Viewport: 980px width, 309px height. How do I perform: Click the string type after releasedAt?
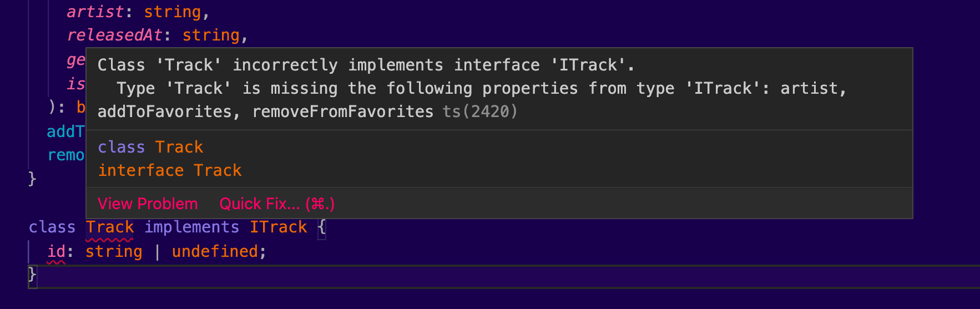coord(211,36)
